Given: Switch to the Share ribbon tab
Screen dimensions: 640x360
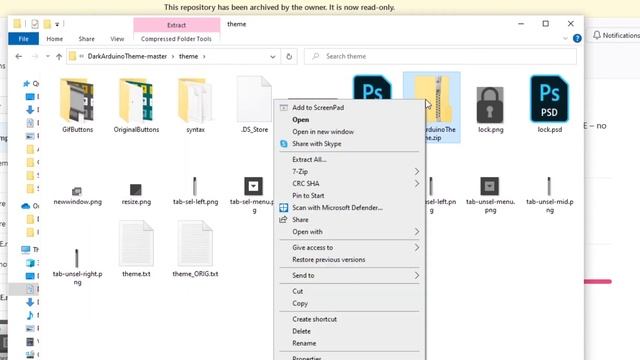Looking at the screenshot, I should (x=87, y=39).
